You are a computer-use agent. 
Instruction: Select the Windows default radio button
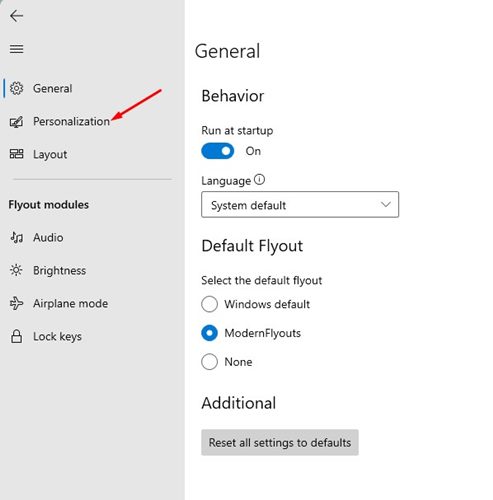[x=209, y=304]
